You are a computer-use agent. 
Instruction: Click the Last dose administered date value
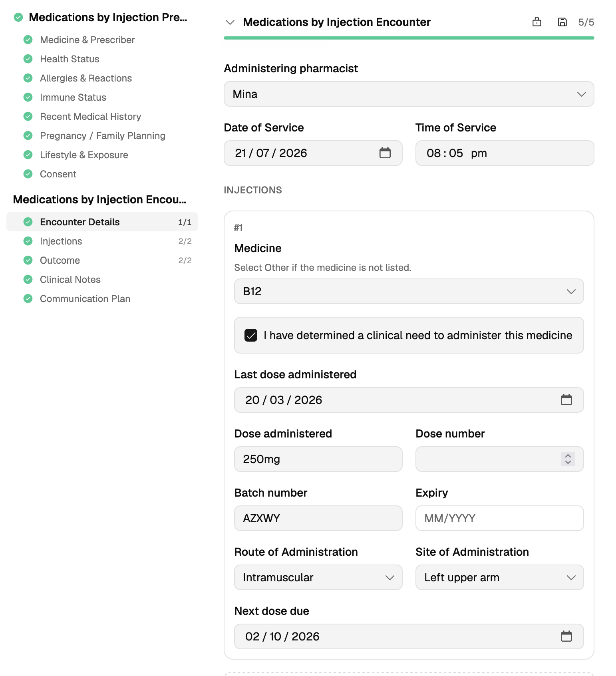point(284,400)
